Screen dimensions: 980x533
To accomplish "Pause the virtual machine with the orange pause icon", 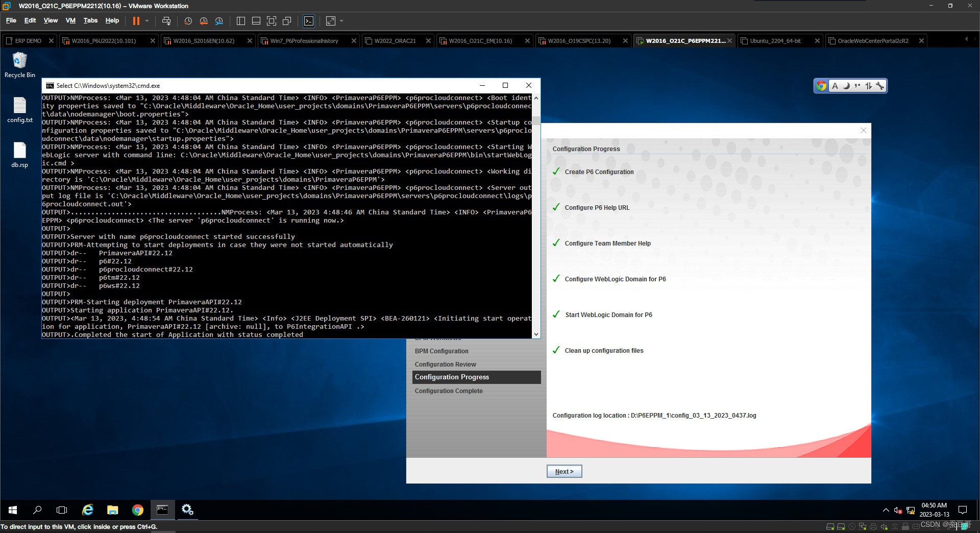I will (136, 21).
